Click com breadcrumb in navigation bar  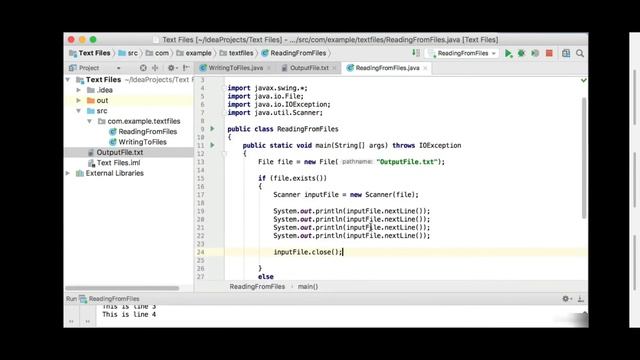(158, 53)
